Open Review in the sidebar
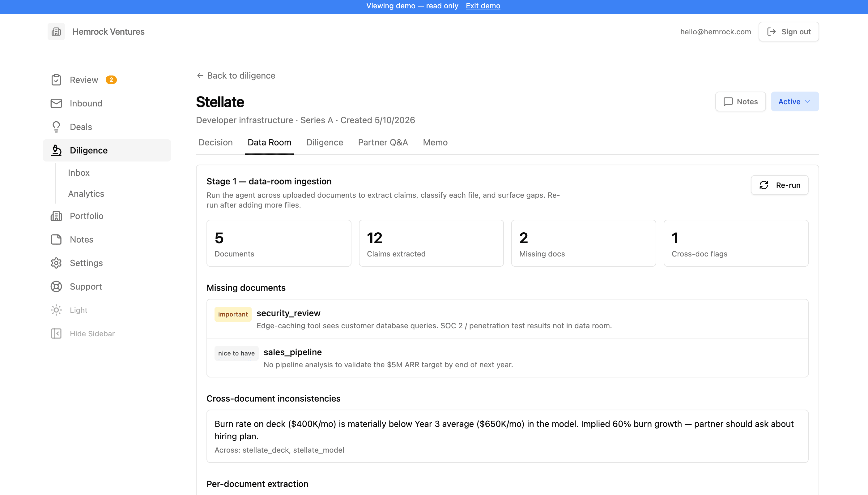Image resolution: width=868 pixels, height=495 pixels. click(107, 80)
